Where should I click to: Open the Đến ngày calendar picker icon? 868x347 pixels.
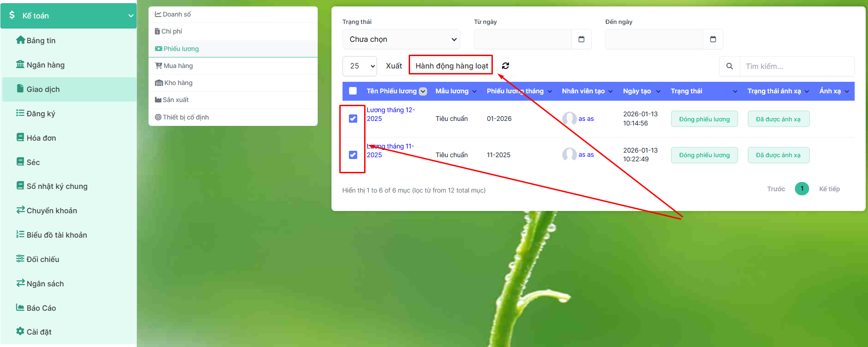tap(713, 39)
